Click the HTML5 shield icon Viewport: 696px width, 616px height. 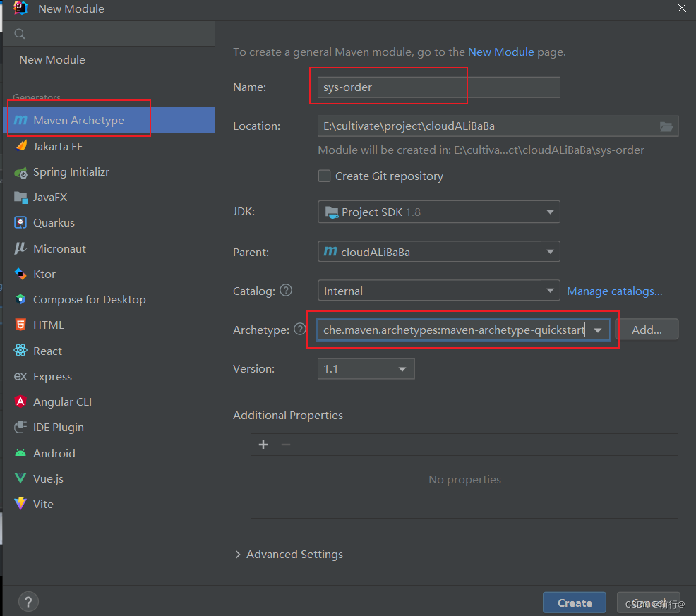(20, 325)
